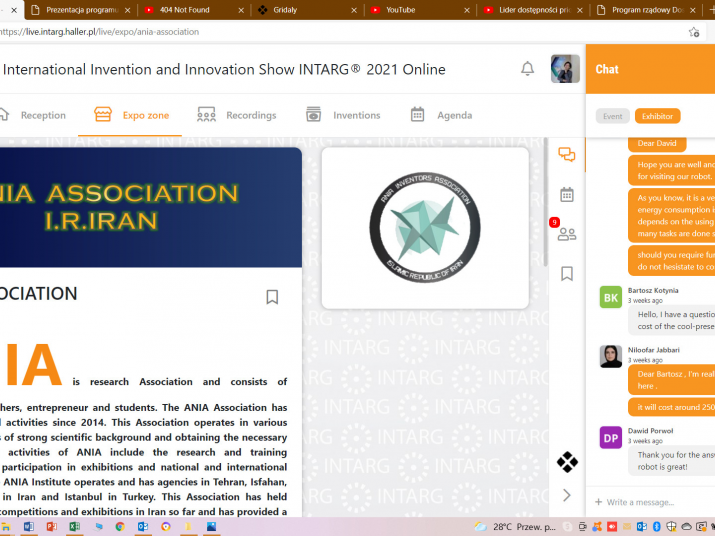Click the ANIA Inventors Association logo
The width and height of the screenshot is (715, 536).
[x=425, y=227]
